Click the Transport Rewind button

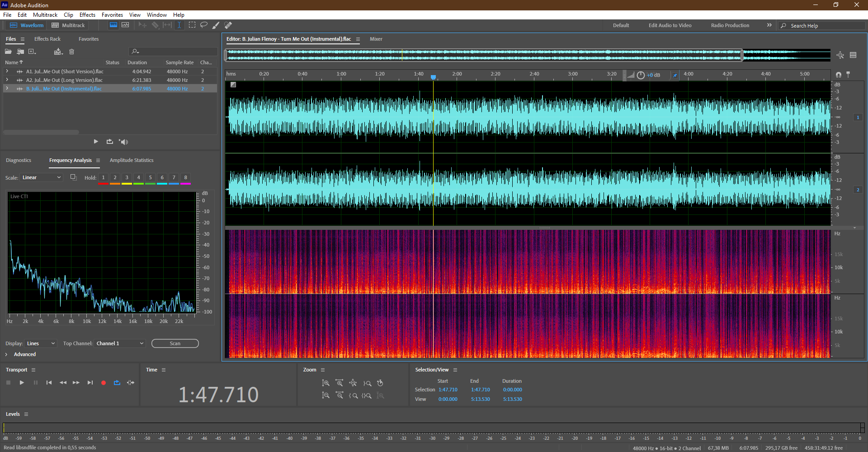click(x=63, y=383)
